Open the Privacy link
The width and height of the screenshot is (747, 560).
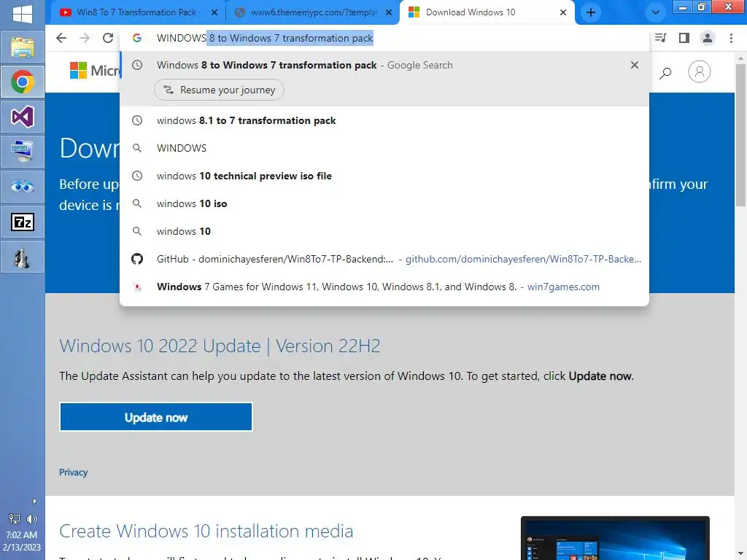pyautogui.click(x=74, y=472)
